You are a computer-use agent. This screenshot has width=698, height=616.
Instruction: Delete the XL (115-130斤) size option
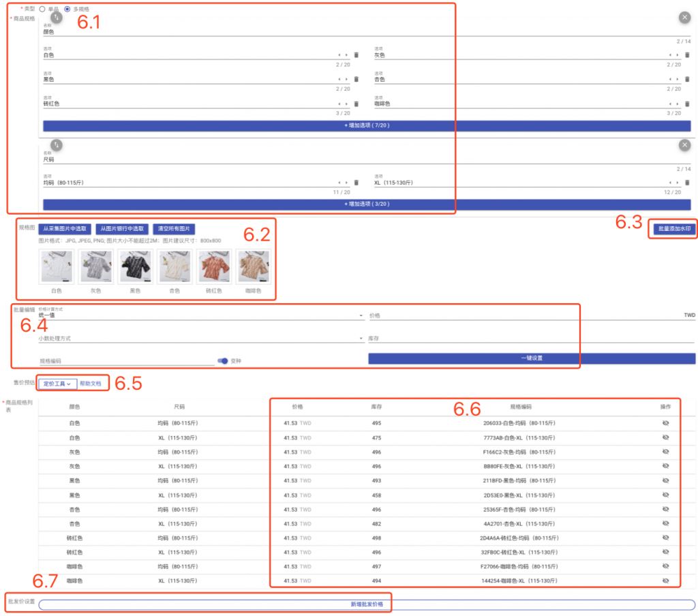687,183
